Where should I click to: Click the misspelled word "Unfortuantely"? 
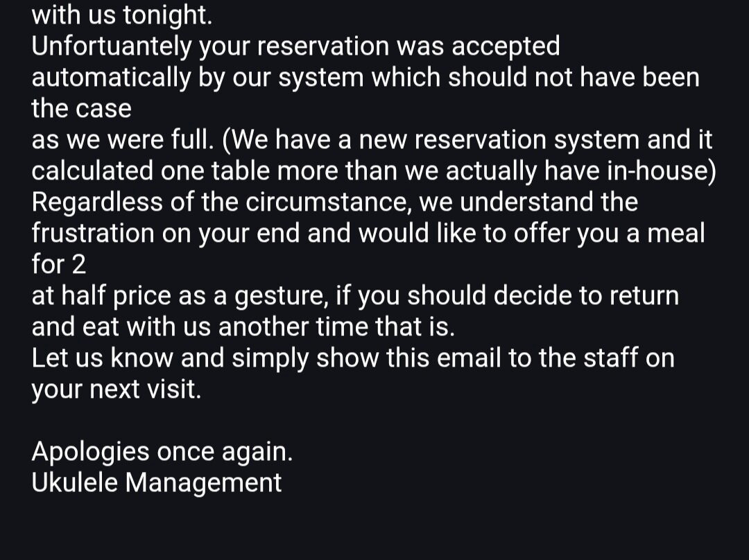111,46
